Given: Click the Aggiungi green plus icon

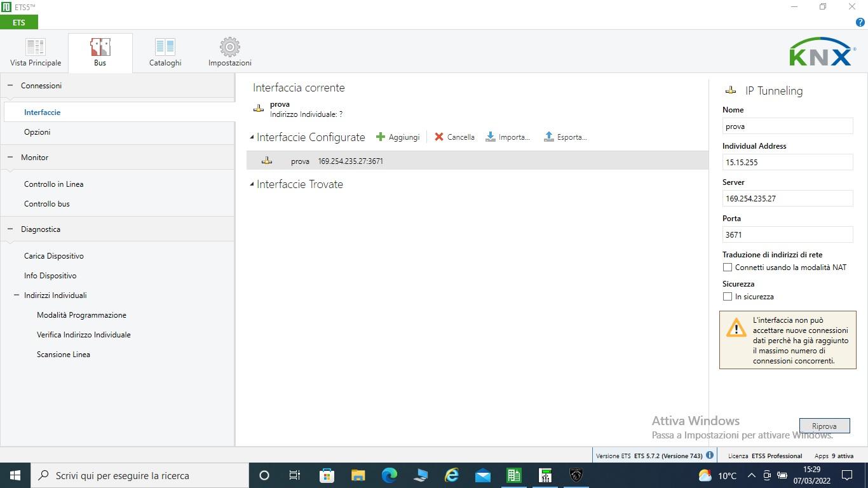Looking at the screenshot, I should point(381,137).
